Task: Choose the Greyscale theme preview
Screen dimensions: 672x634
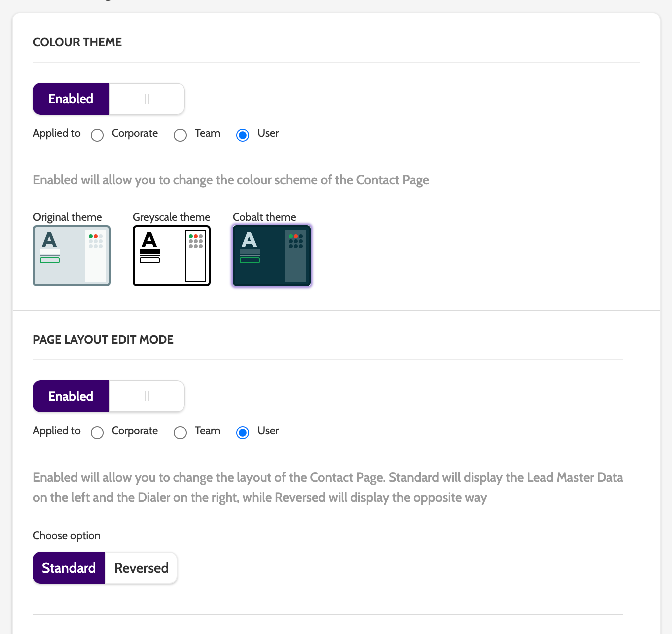Action: (172, 256)
